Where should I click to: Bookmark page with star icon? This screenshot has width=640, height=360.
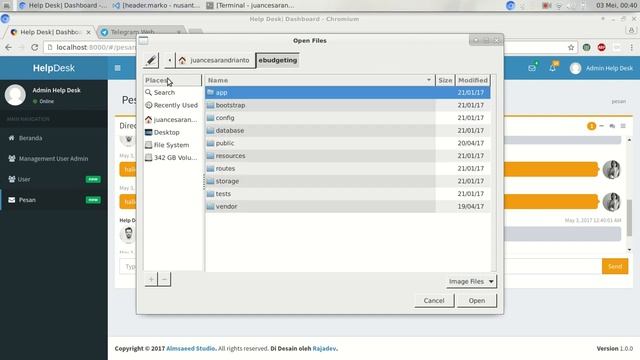coord(571,48)
